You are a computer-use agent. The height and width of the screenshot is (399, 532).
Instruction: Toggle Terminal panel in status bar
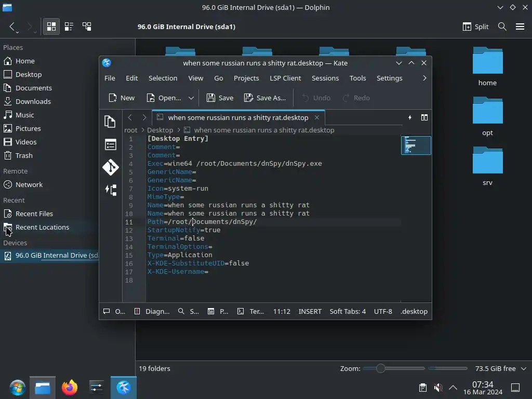(250, 312)
